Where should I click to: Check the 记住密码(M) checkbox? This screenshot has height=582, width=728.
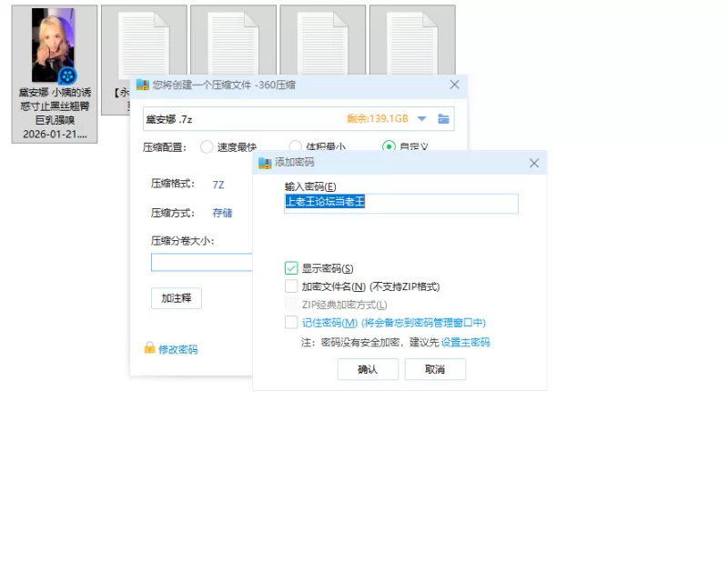(x=291, y=322)
